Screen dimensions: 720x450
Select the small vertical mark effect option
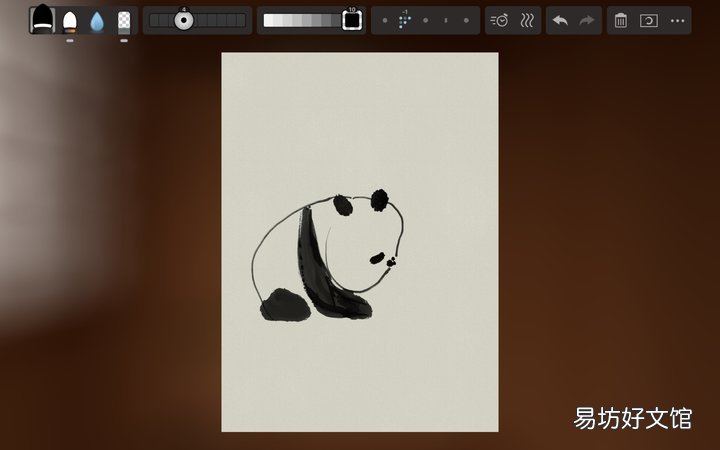(446, 21)
